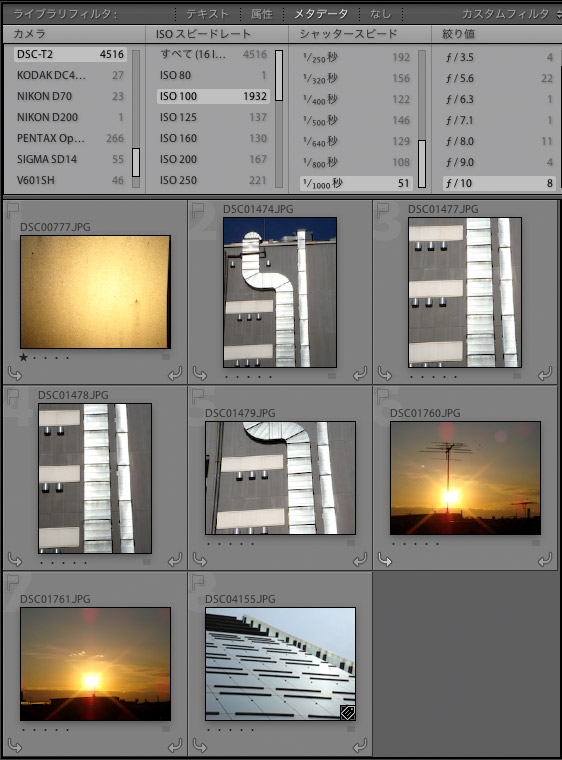Switch to the テキスト filter tab

[x=208, y=14]
